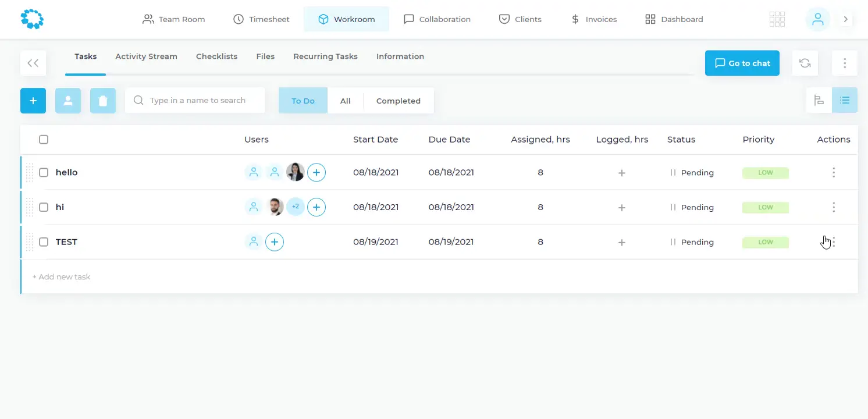Select the list view icon
868x419 pixels.
coord(845,101)
